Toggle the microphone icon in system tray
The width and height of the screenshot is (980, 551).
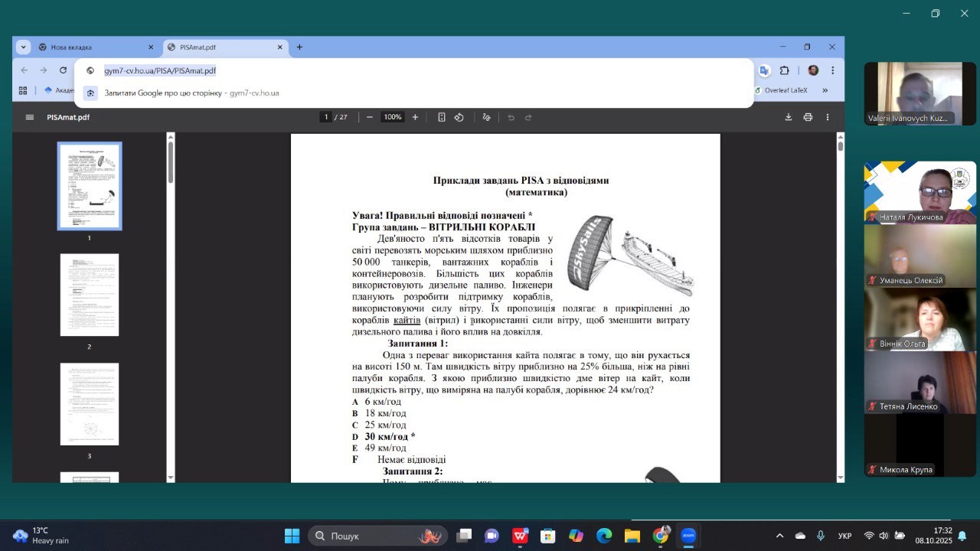coord(821,536)
